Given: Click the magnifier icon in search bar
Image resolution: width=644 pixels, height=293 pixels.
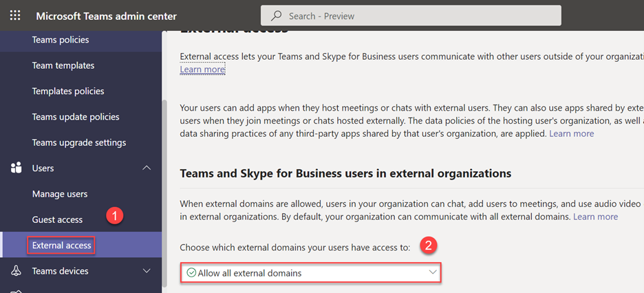Looking at the screenshot, I should pyautogui.click(x=276, y=16).
